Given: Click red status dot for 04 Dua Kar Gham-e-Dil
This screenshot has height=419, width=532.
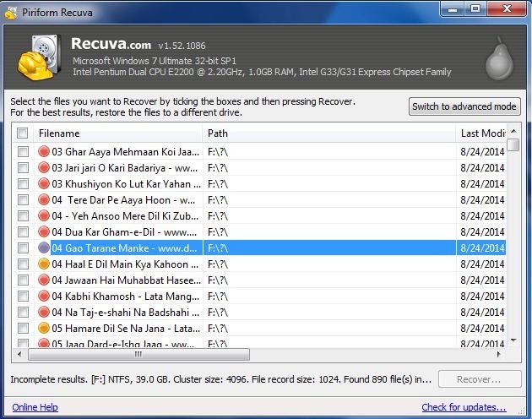Looking at the screenshot, I should click(44, 231).
